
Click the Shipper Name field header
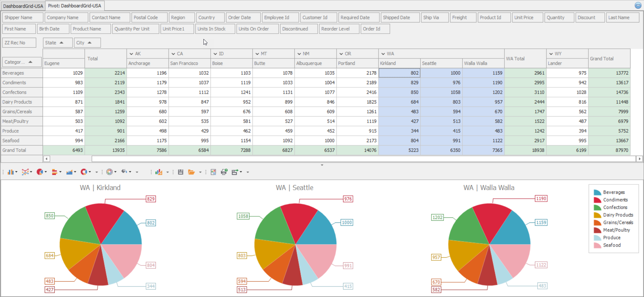[22, 17]
